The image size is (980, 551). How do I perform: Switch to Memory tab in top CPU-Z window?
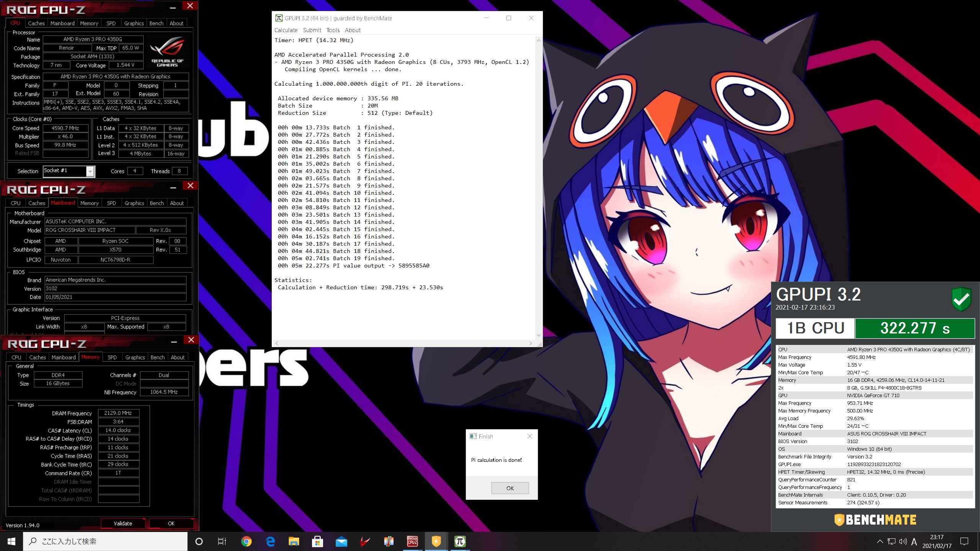coord(89,23)
